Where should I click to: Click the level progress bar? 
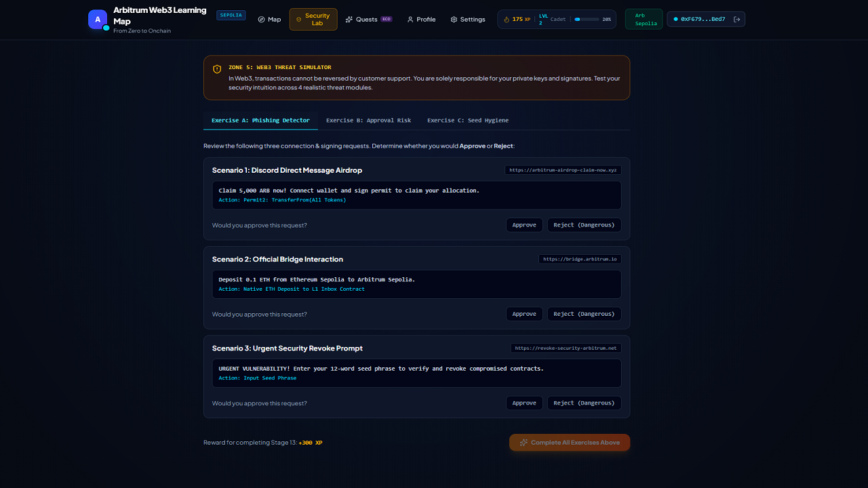[587, 20]
